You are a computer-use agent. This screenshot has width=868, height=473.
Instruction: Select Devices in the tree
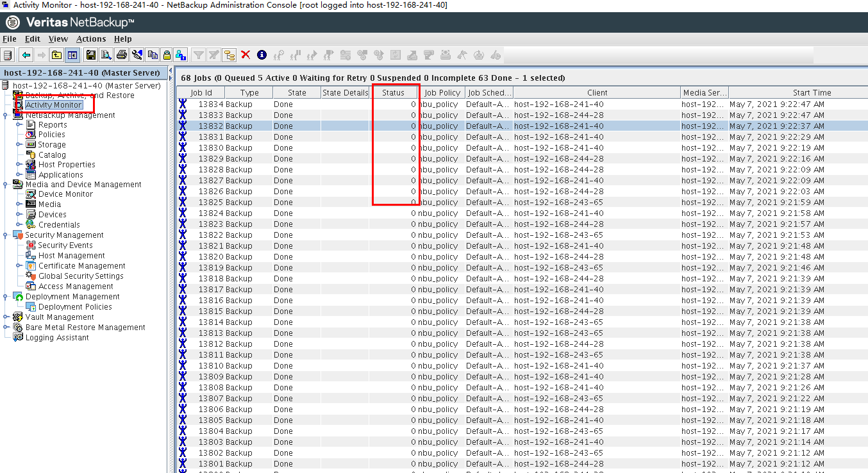[53, 215]
